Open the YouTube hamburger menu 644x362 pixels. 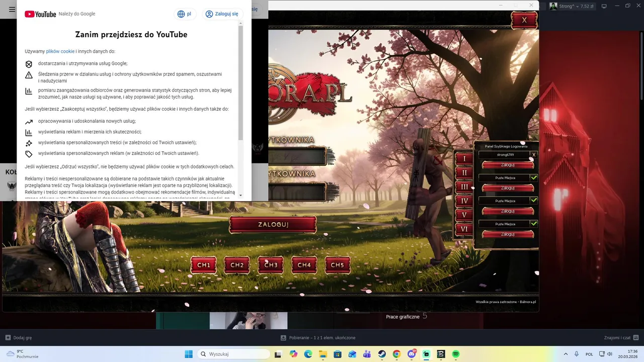click(x=12, y=9)
